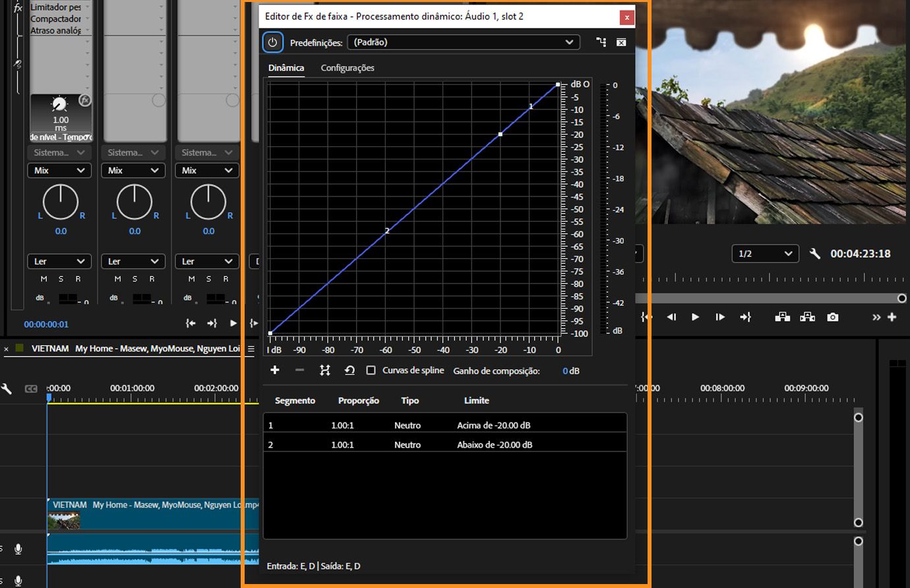Enable Curvas de spline checkbox

pos(372,370)
